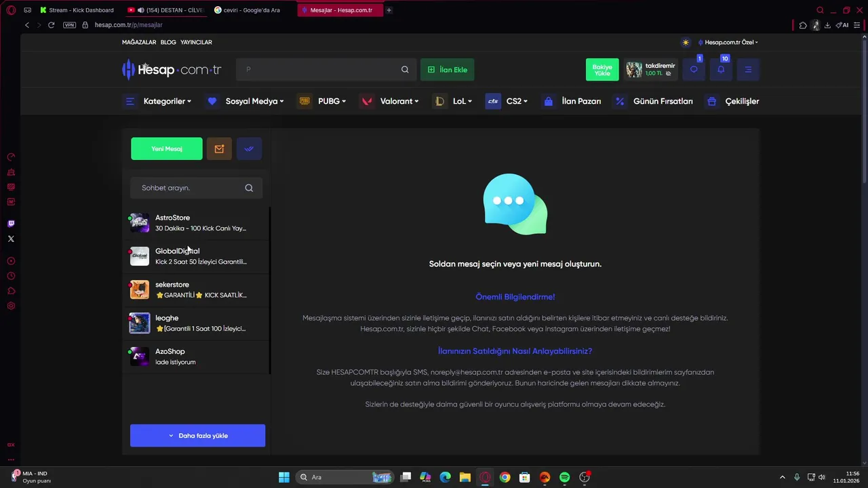Open the AstroStore conversation
Viewport: 868px width, 488px height.
click(197, 223)
